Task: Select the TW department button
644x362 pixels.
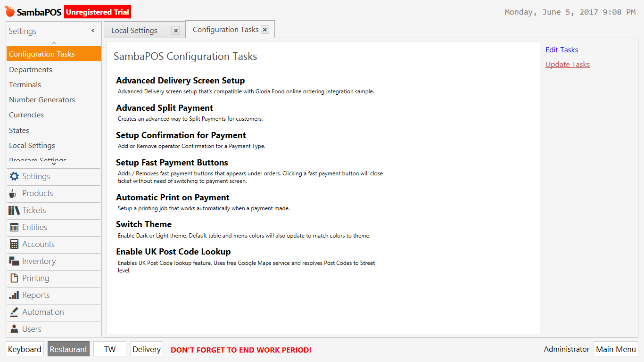Action: pos(110,349)
